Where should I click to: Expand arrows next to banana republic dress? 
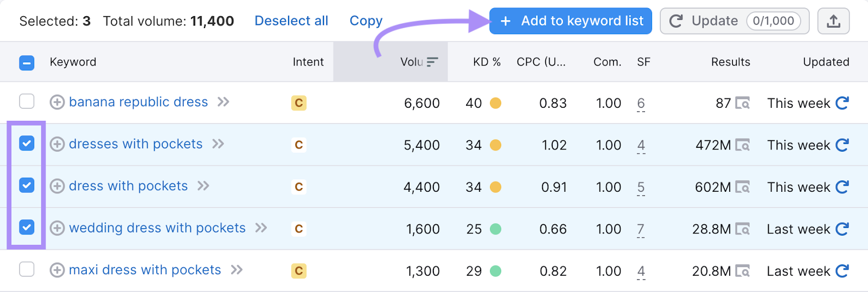click(x=224, y=102)
